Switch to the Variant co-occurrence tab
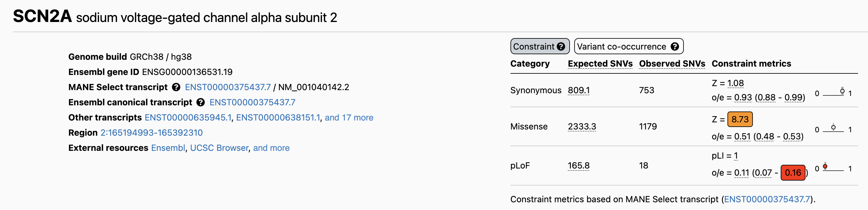Screen dimensions: 868x210 click(x=621, y=46)
